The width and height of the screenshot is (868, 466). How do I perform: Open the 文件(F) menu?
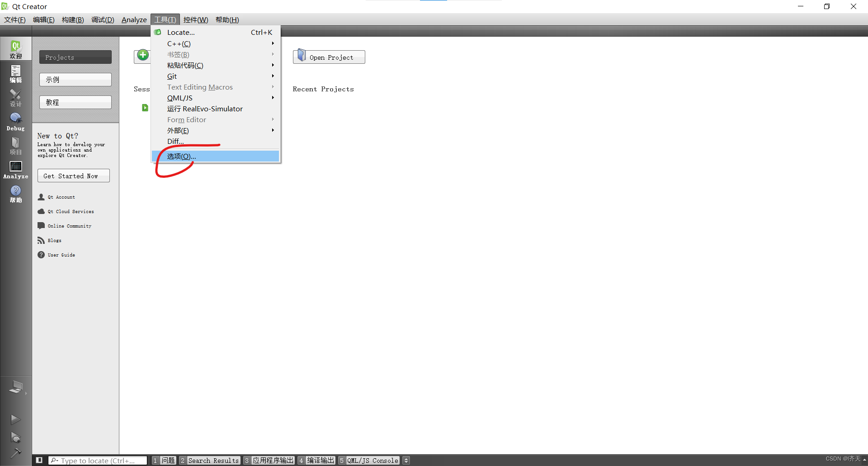tap(15, 20)
